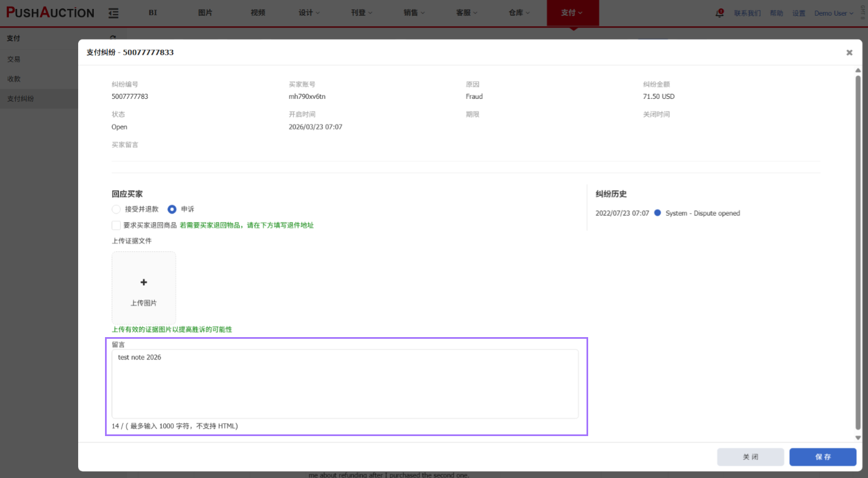Viewport: 868px width, 478px height.
Task: Click the green evidence upload tip text
Action: (x=172, y=329)
